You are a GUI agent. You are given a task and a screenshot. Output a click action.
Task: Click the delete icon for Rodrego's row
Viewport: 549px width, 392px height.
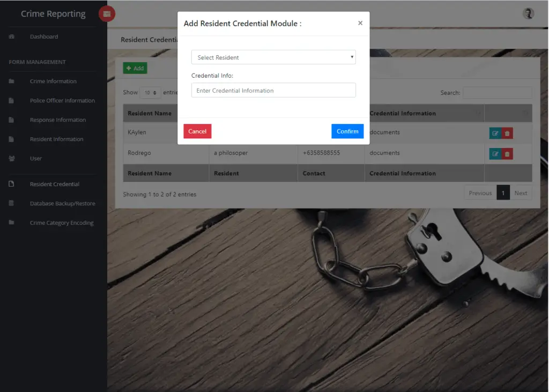point(506,153)
